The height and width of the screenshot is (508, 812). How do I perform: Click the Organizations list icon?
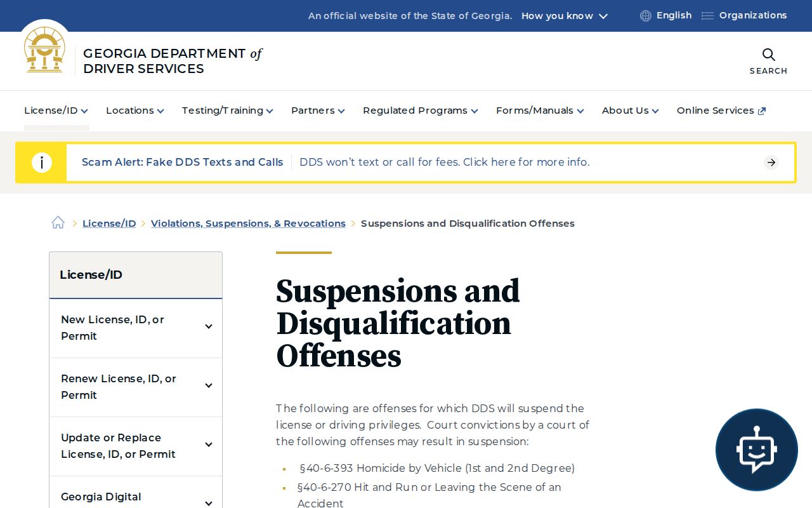tap(707, 16)
